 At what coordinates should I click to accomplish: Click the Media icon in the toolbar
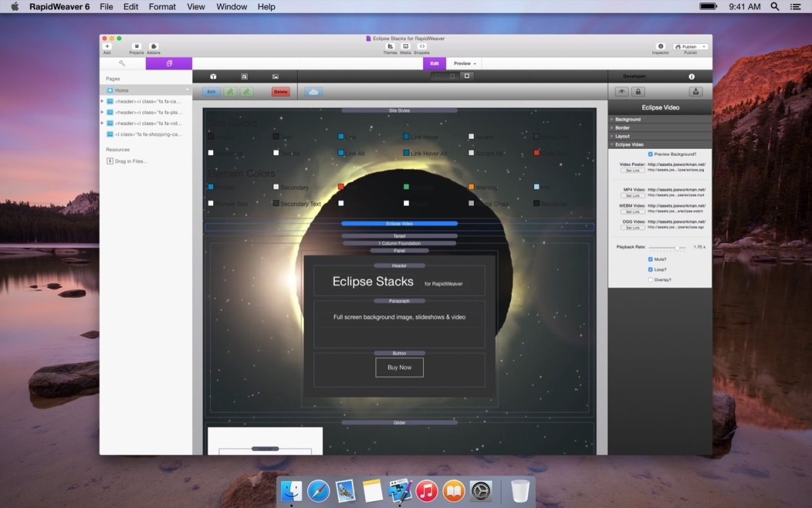[x=405, y=46]
